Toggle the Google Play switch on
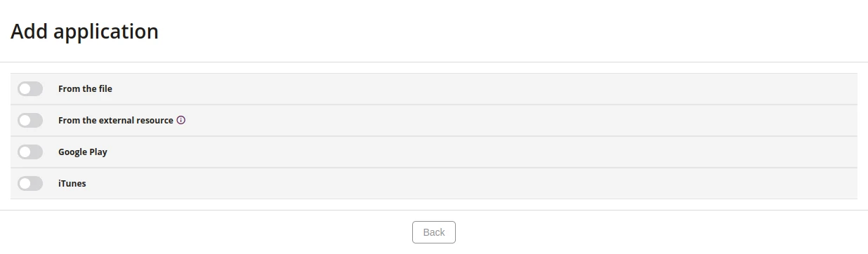This screenshot has width=868, height=254. 30,152
